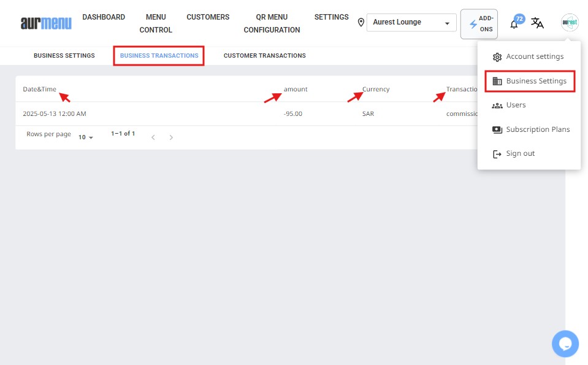Open the chat support bubble
The height and width of the screenshot is (365, 588).
565,343
